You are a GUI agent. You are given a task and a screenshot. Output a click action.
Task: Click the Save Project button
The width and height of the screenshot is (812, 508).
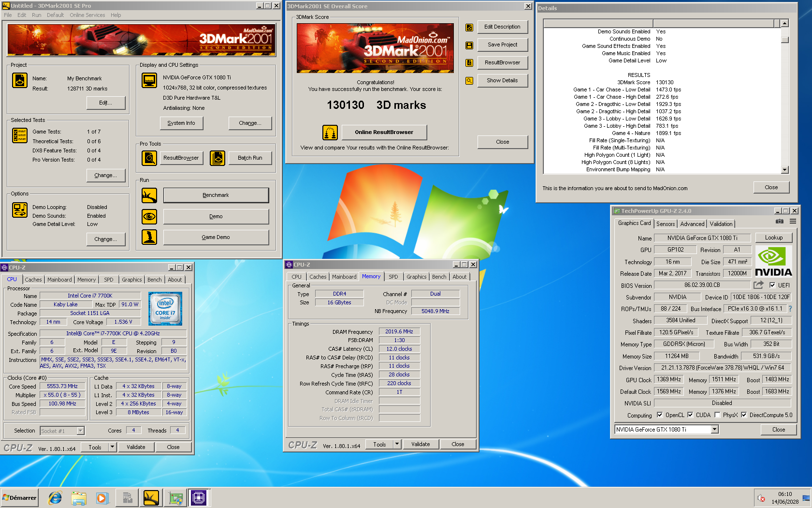pos(503,45)
